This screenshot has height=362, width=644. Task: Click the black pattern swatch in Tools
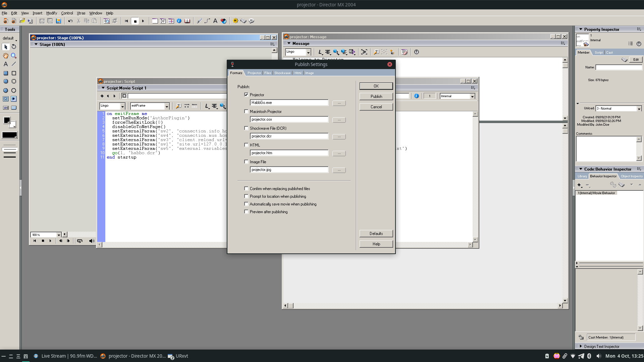[10, 135]
